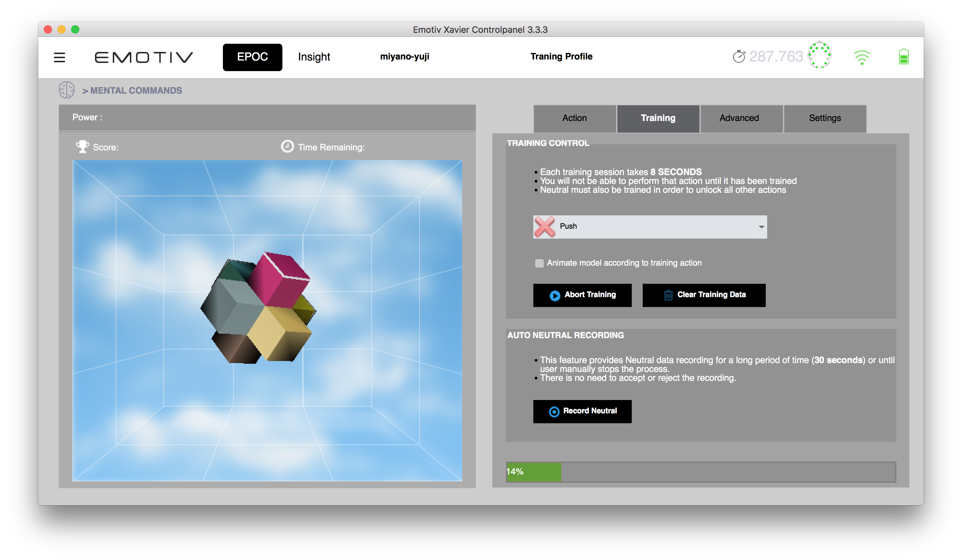The width and height of the screenshot is (962, 560).
Task: Click the brain Mental Commands icon
Action: (x=66, y=90)
